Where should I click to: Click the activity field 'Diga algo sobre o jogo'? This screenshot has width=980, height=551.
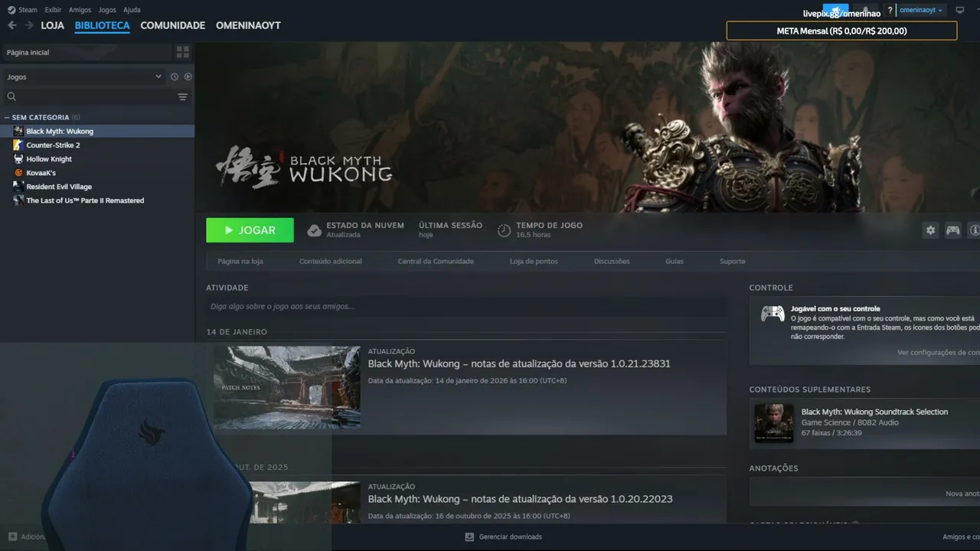pyautogui.click(x=466, y=307)
